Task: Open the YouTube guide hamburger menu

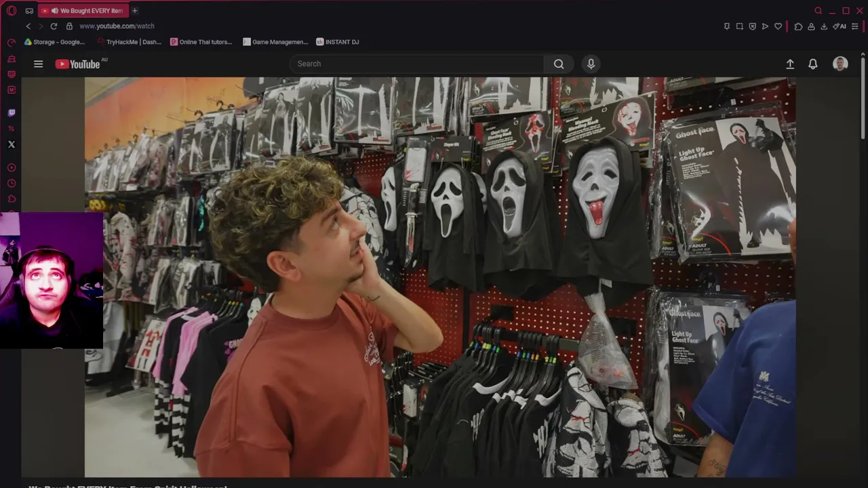Action: click(39, 64)
